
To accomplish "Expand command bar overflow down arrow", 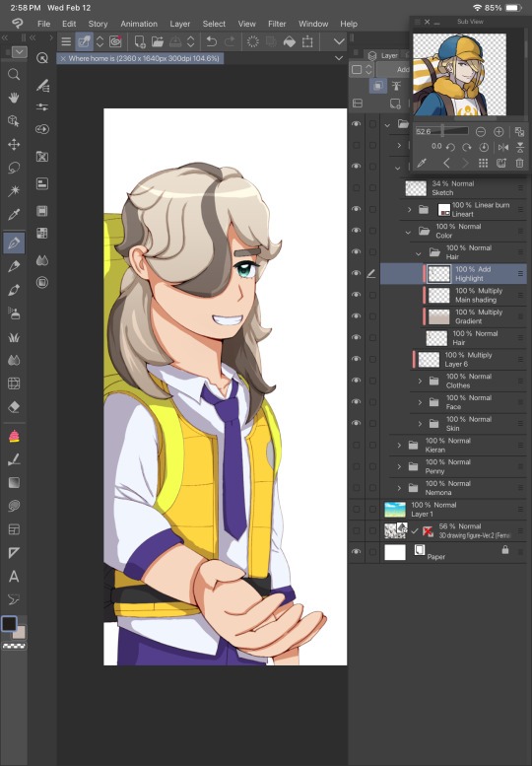I will tap(339, 42).
